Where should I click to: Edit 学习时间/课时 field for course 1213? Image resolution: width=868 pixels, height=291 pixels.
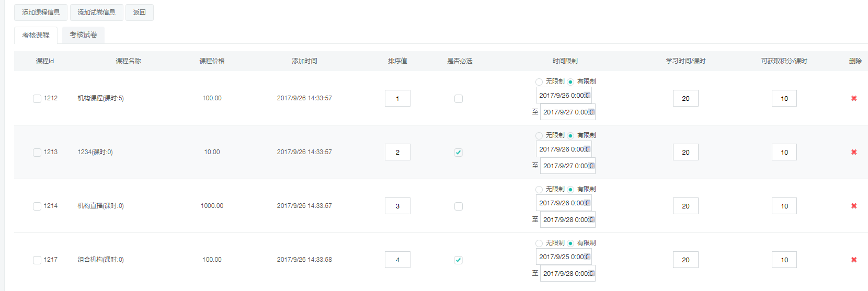685,152
